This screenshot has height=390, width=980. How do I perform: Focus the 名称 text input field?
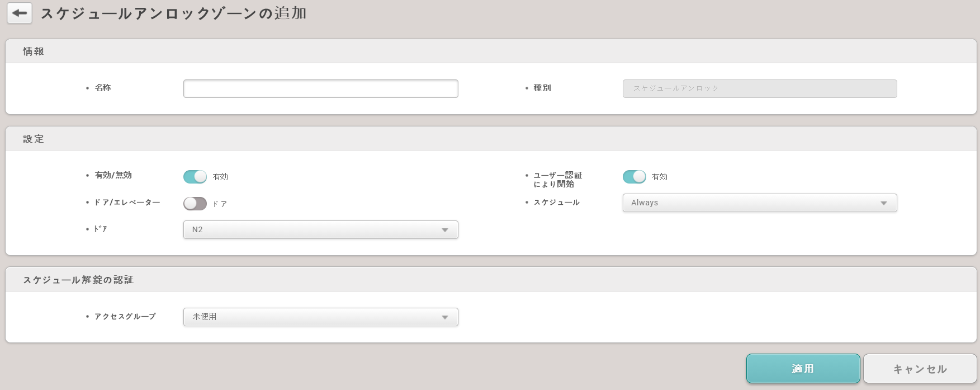click(320, 88)
